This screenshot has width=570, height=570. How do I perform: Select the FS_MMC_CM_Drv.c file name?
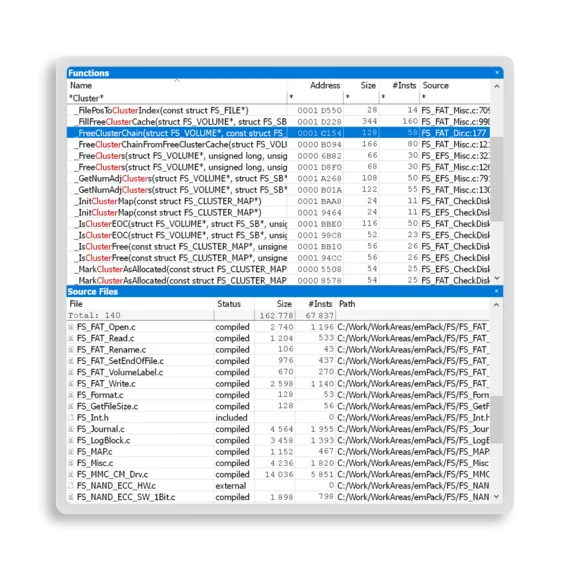coord(112,474)
